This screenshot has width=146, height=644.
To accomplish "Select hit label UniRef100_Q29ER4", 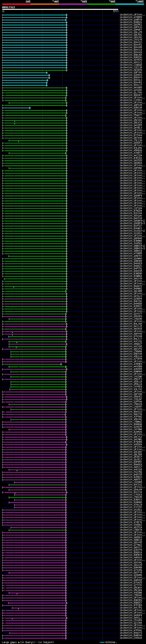I will [131, 299].
